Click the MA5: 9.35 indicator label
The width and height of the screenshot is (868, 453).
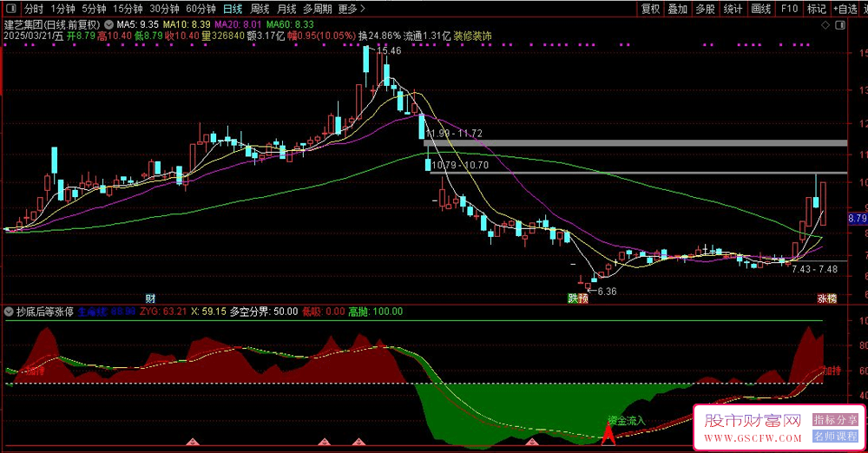point(138,25)
